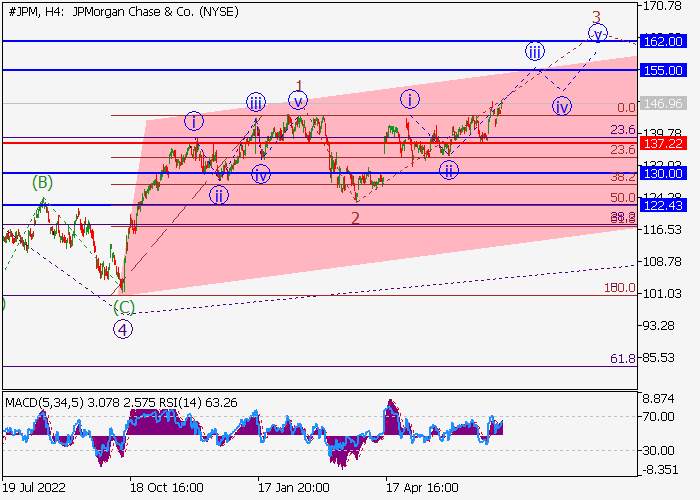The width and height of the screenshot is (700, 500).
Task: Select circled iv label on the forecast path
Action: [x=562, y=107]
